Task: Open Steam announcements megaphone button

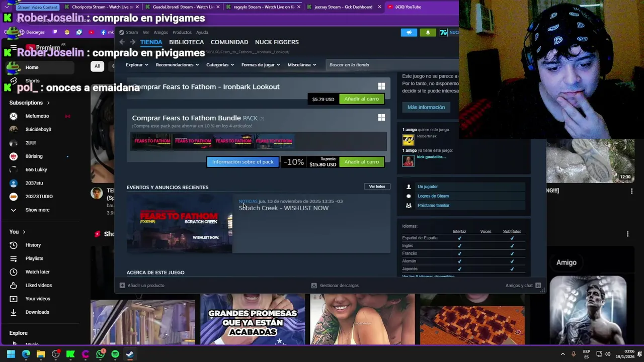Action: pos(409,32)
